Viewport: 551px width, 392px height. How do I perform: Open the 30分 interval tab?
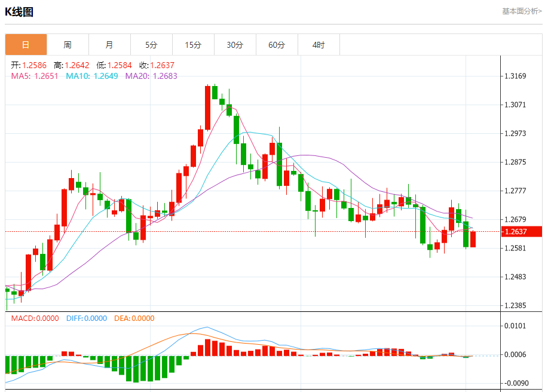point(235,45)
